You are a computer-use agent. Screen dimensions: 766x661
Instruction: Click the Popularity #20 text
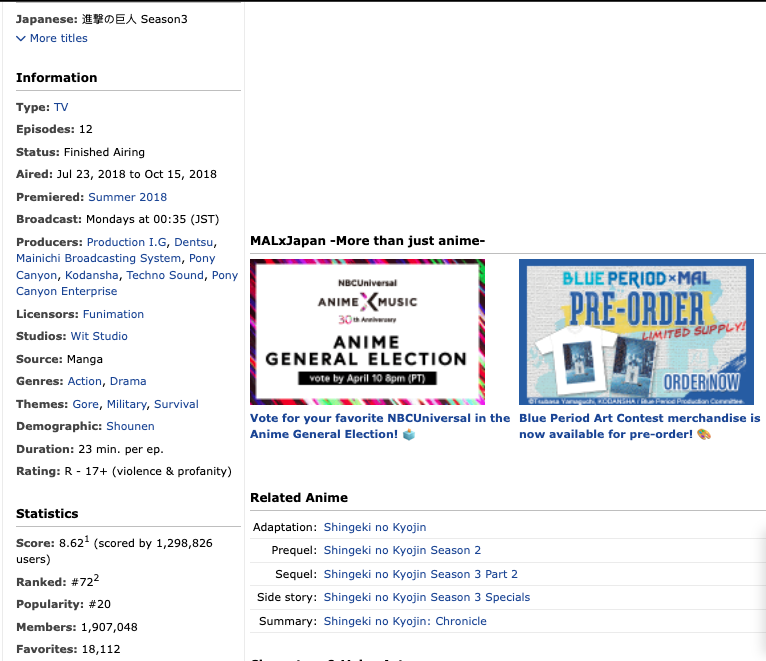(64, 604)
